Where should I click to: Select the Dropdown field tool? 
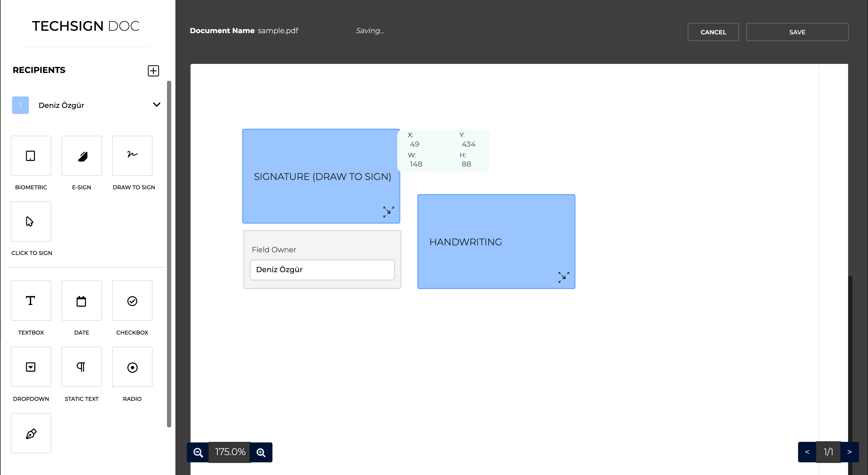(x=31, y=367)
